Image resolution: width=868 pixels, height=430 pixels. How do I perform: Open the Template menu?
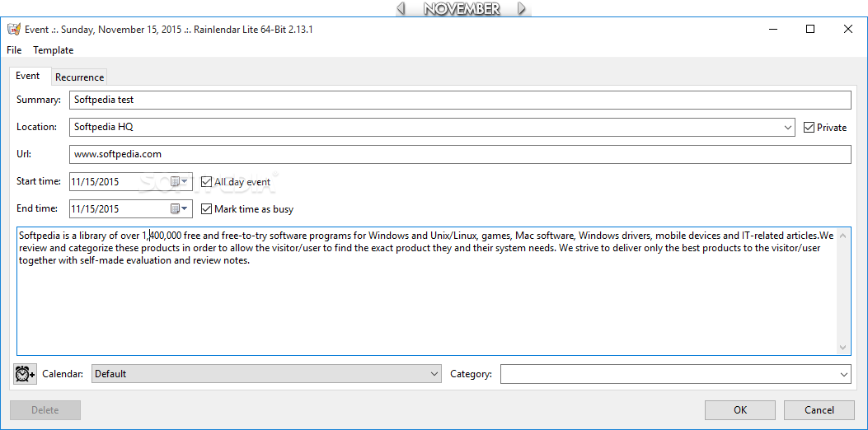click(53, 49)
